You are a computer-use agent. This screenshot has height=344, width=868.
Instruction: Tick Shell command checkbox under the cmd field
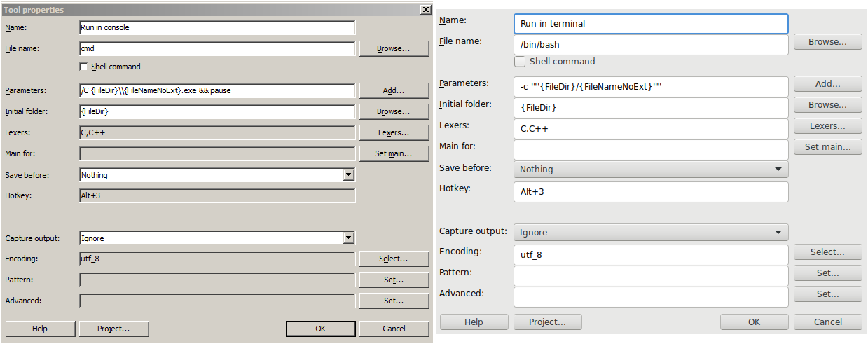coord(84,67)
